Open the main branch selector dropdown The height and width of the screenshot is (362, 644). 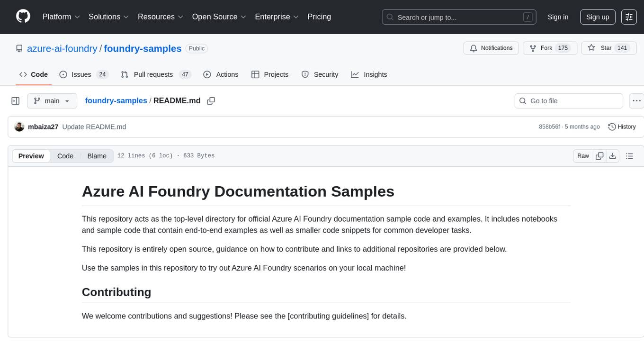52,101
